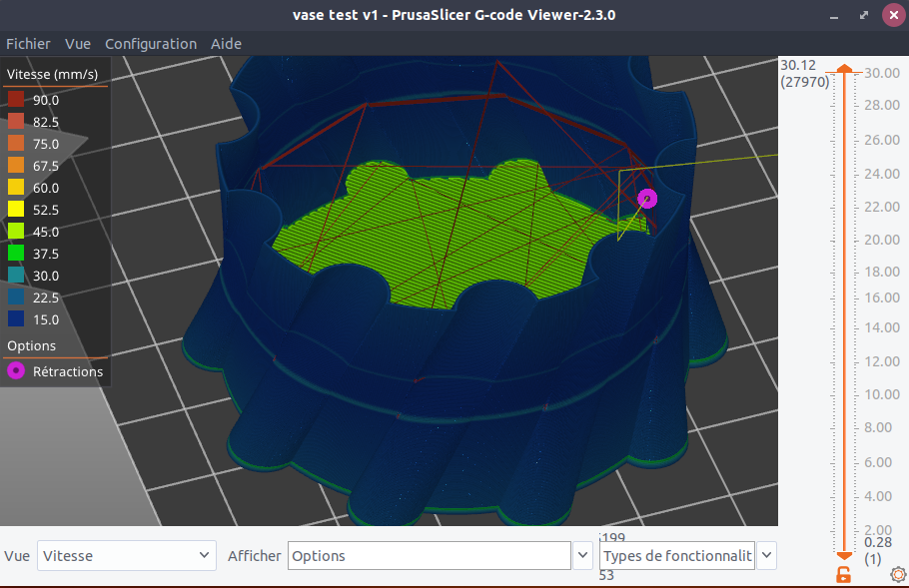This screenshot has height=588, width=909.
Task: Click the 75.0 speed color swatch
Action: click(16, 143)
